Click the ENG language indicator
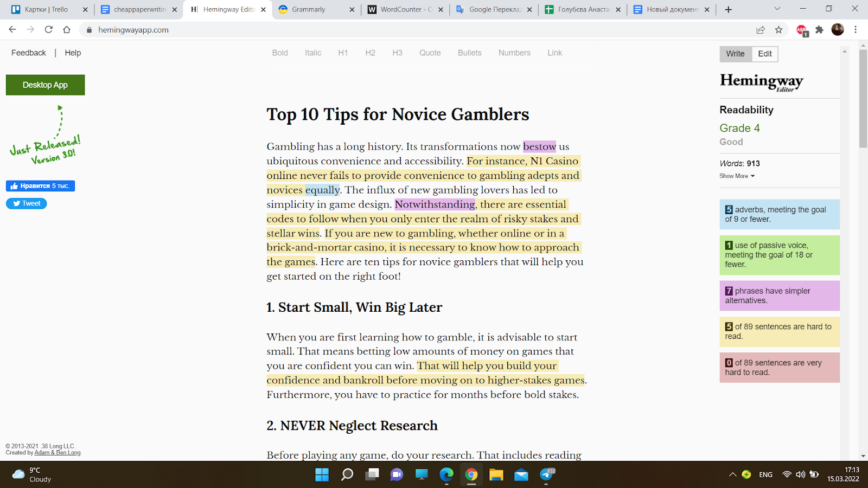This screenshot has width=868, height=488. [766, 475]
